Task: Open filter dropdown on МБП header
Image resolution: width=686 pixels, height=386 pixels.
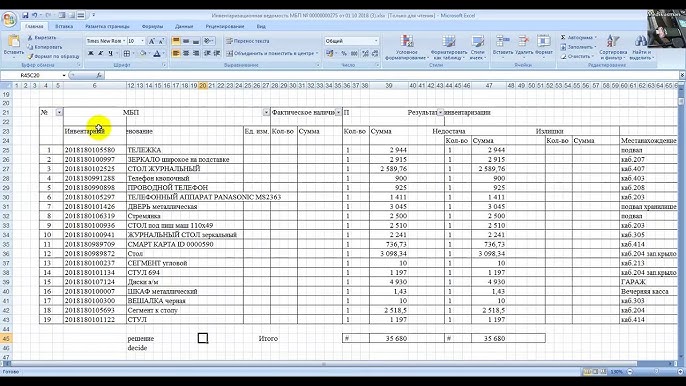Action: 266,112
